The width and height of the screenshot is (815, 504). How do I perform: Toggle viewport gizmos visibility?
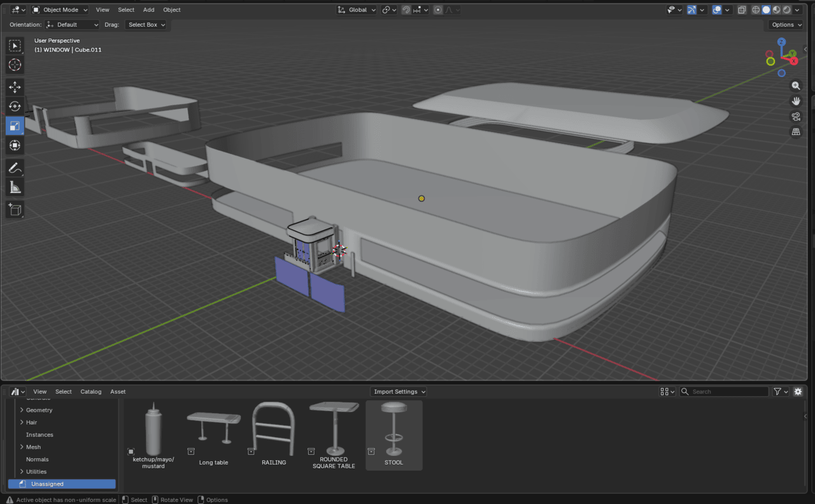[x=691, y=10]
